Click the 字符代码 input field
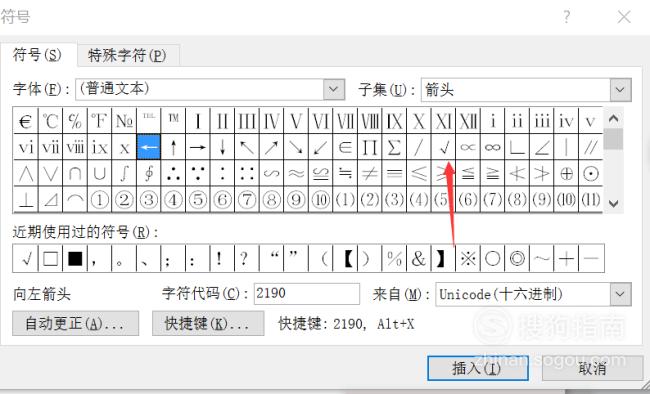The image size is (650, 394). tap(306, 294)
